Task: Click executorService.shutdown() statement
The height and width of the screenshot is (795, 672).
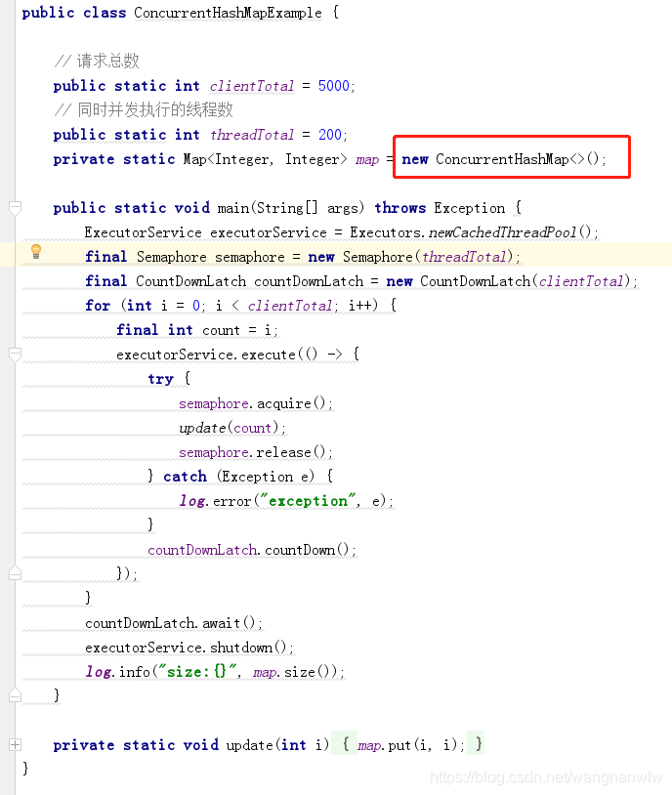Action: coord(189,648)
